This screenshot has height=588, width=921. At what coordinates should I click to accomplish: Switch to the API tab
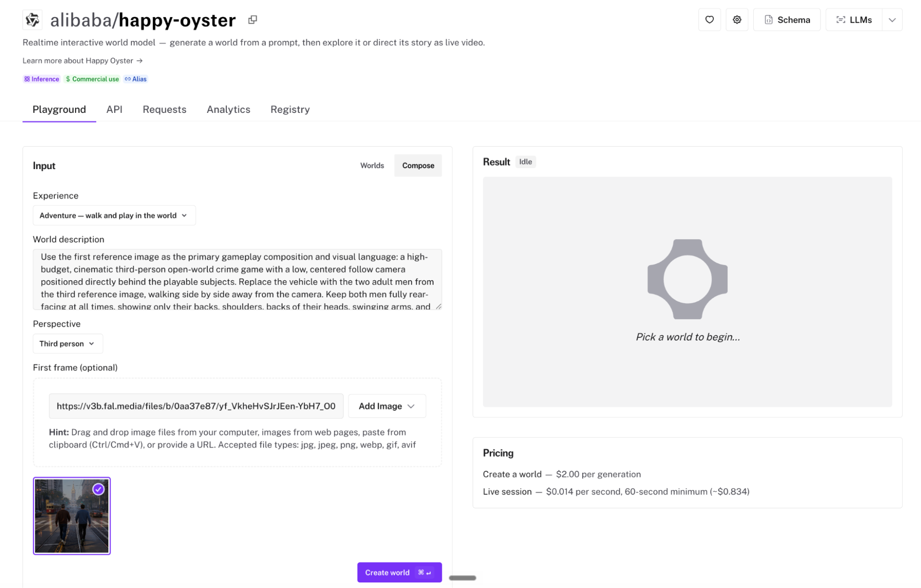click(x=114, y=110)
